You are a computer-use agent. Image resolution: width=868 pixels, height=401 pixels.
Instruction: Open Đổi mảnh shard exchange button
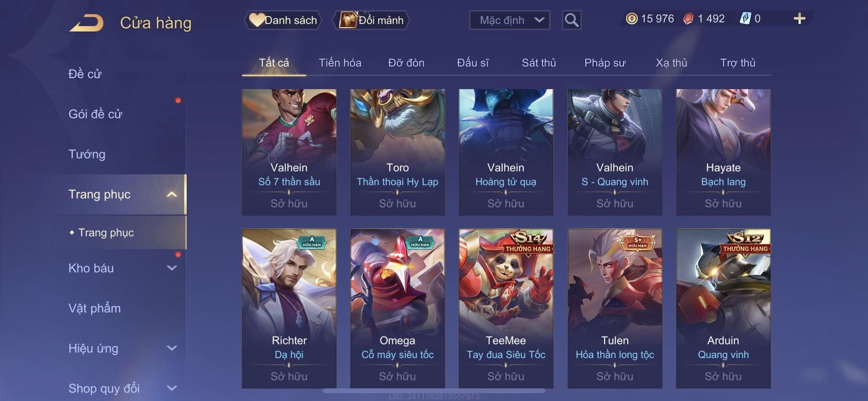coord(371,20)
